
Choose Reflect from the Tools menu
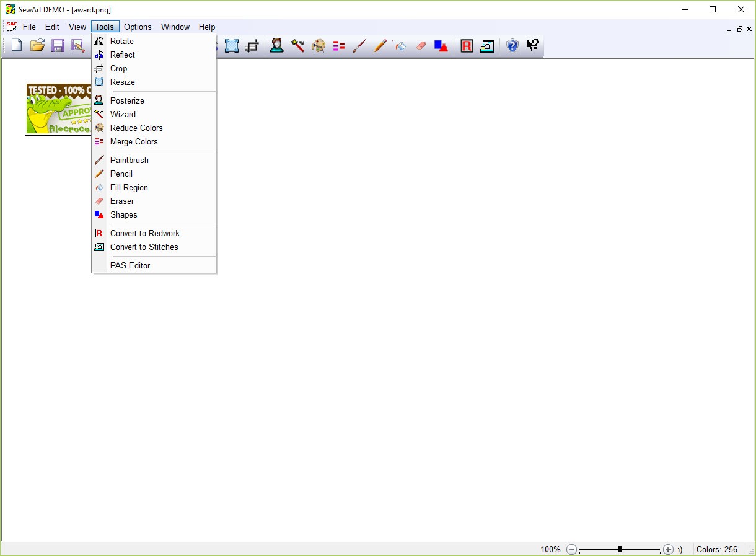click(123, 55)
